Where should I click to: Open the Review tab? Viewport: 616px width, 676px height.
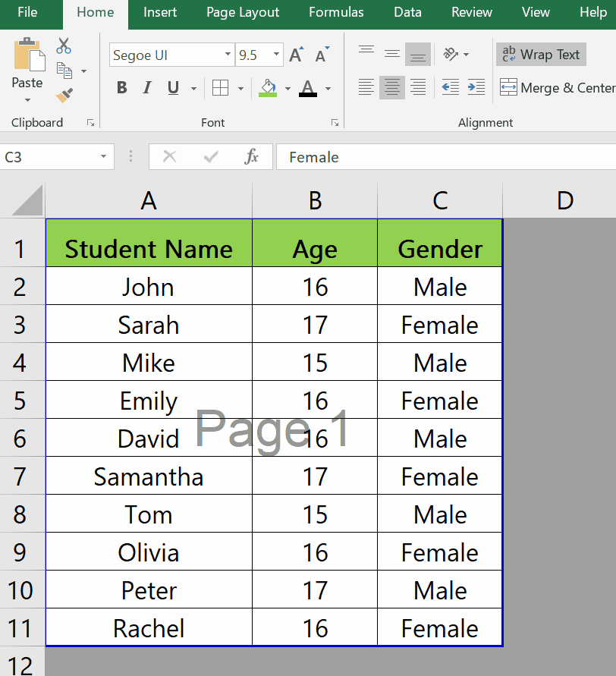point(471,12)
